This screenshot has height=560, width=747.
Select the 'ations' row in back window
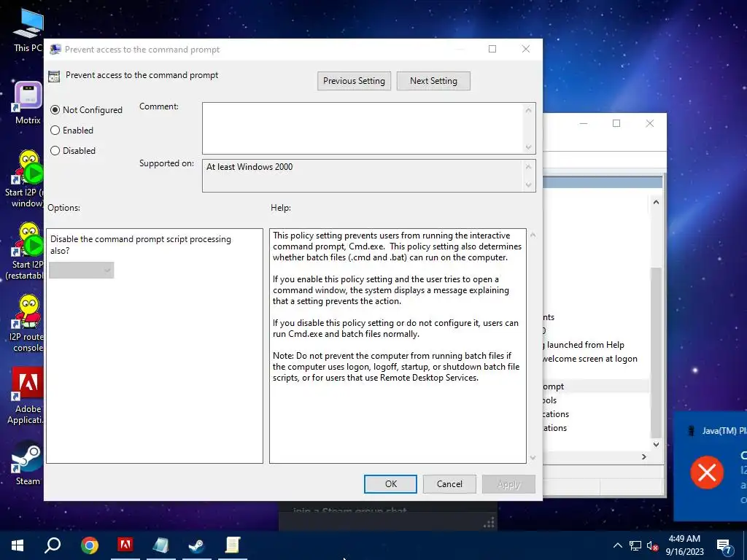(x=555, y=427)
